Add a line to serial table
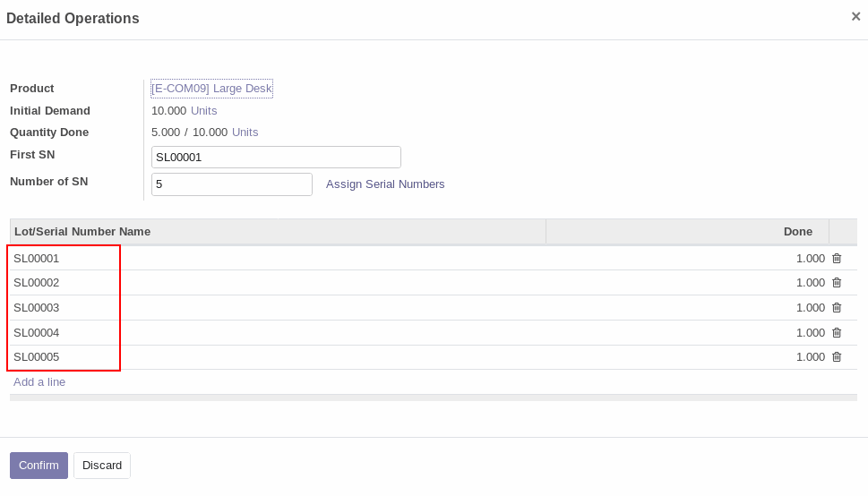Viewport: 868px width, 496px height. click(x=39, y=382)
